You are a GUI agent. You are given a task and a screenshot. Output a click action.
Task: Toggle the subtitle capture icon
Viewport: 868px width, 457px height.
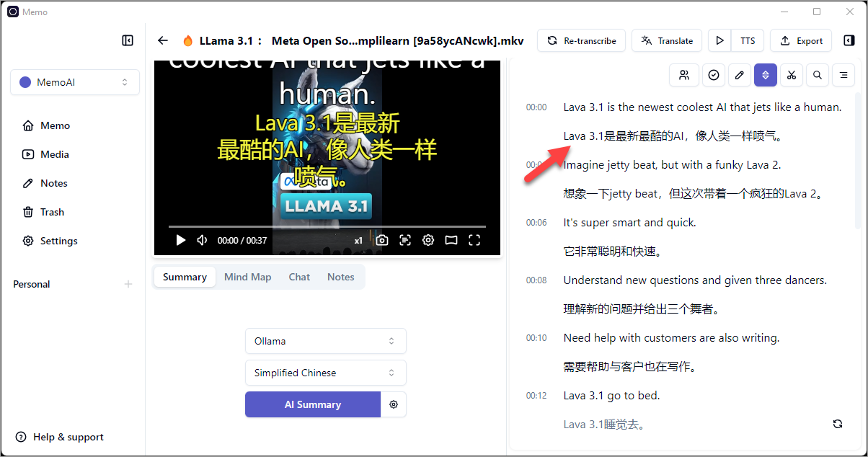405,240
